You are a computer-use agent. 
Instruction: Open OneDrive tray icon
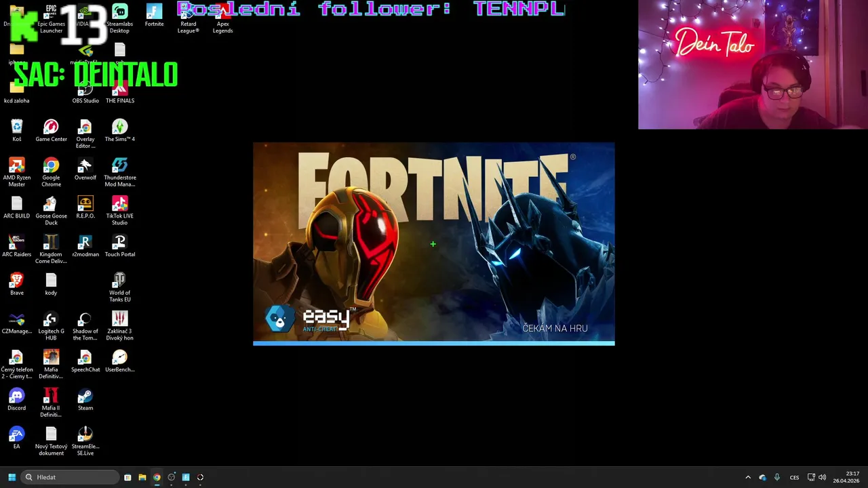pyautogui.click(x=762, y=477)
